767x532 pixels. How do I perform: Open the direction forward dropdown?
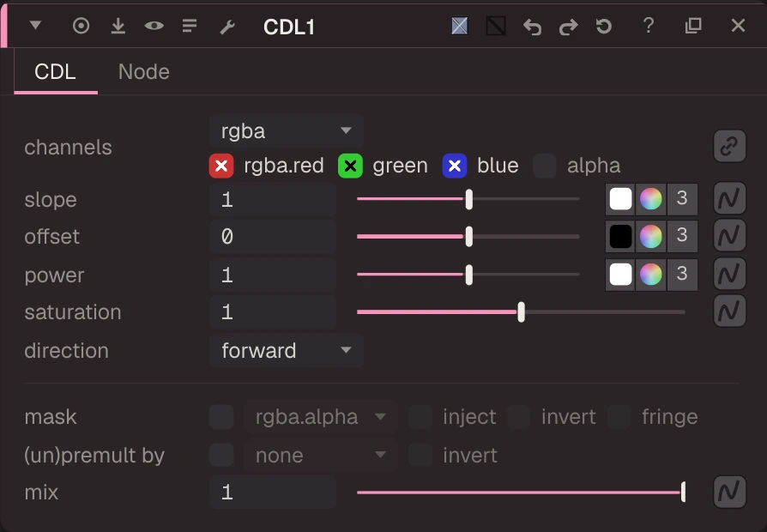(287, 350)
